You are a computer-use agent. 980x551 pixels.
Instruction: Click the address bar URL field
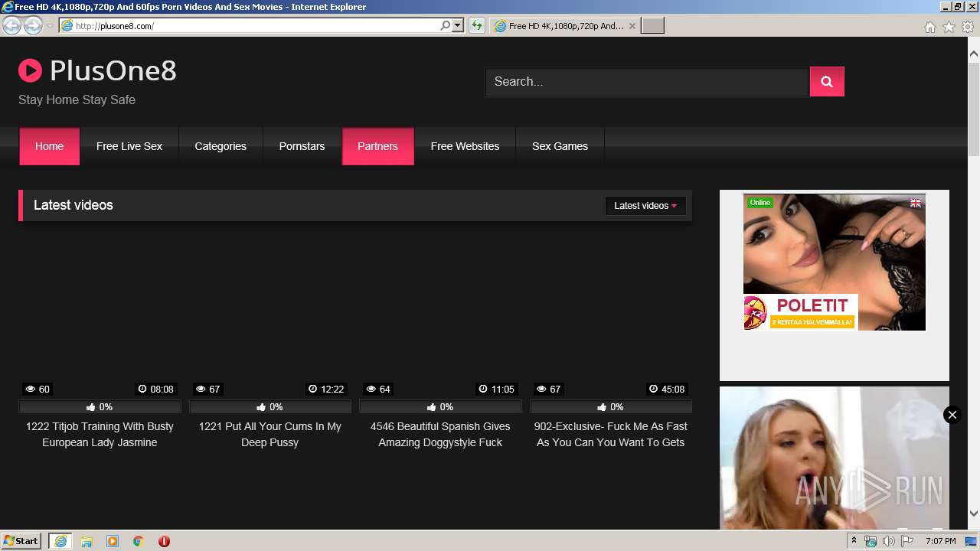click(256, 26)
